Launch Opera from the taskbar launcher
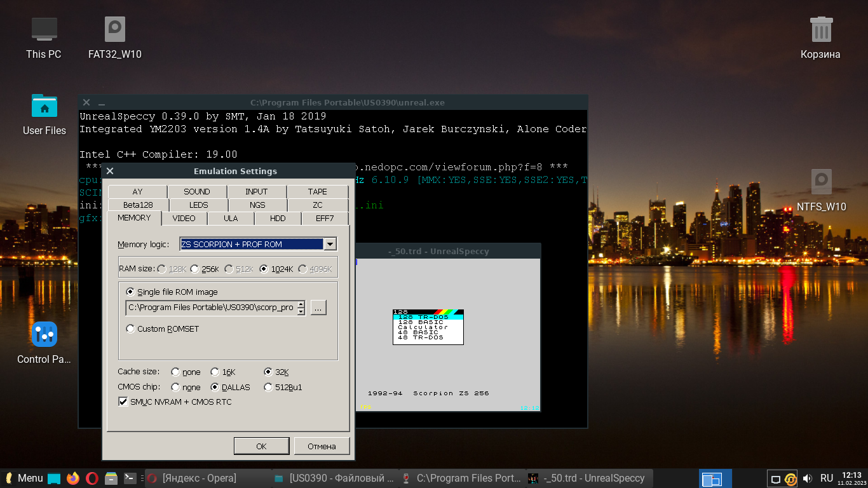 pyautogui.click(x=92, y=478)
